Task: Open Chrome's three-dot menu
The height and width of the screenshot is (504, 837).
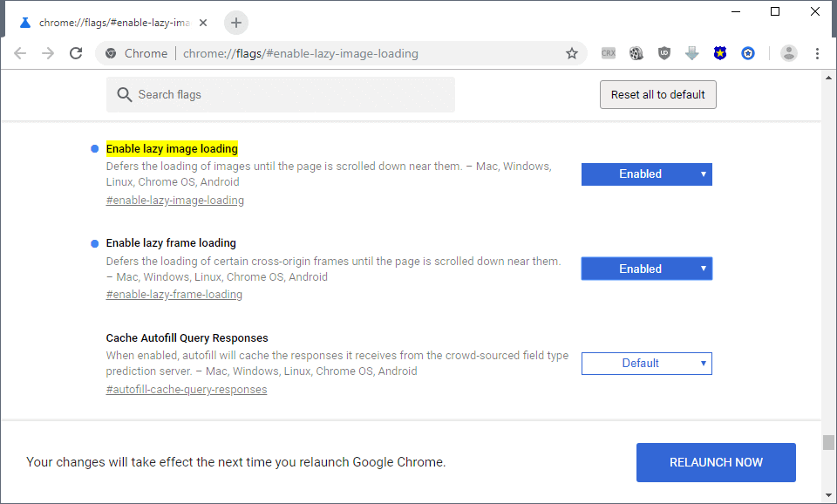Action: [817, 53]
